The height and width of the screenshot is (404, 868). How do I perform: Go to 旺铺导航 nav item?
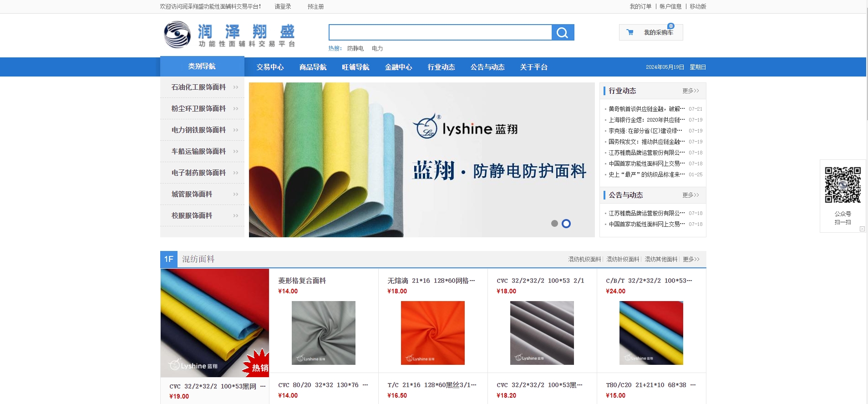(x=355, y=67)
